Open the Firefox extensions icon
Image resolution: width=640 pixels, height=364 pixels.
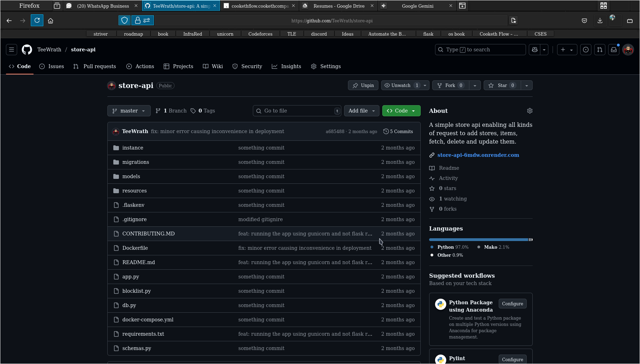pos(630,21)
